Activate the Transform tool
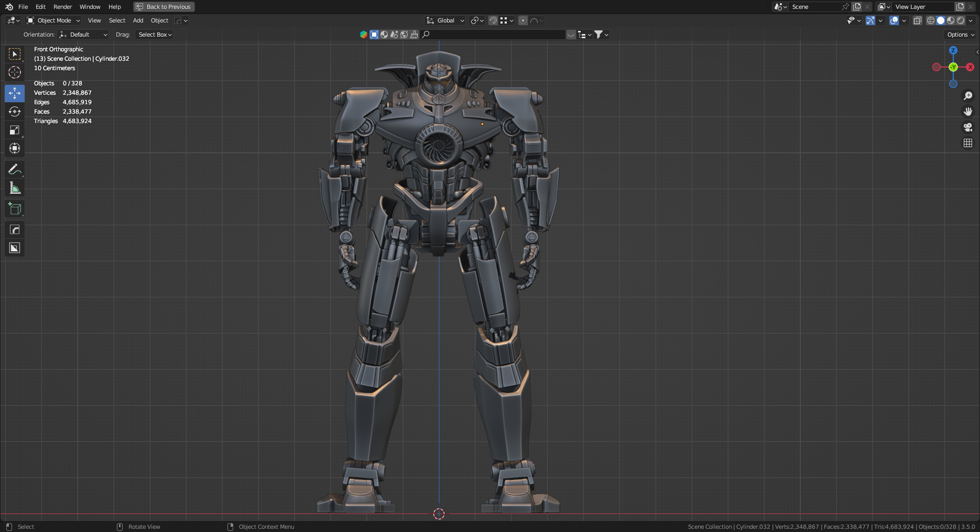This screenshot has width=980, height=532. pyautogui.click(x=15, y=148)
